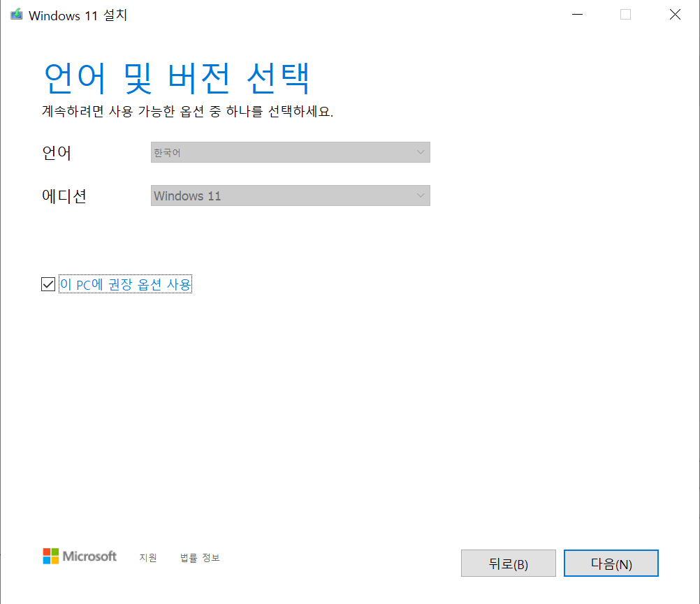Viewport: 700px width, 604px height.
Task: Click the '이 PC에 권장 옵션 사용' label text
Action: [126, 284]
